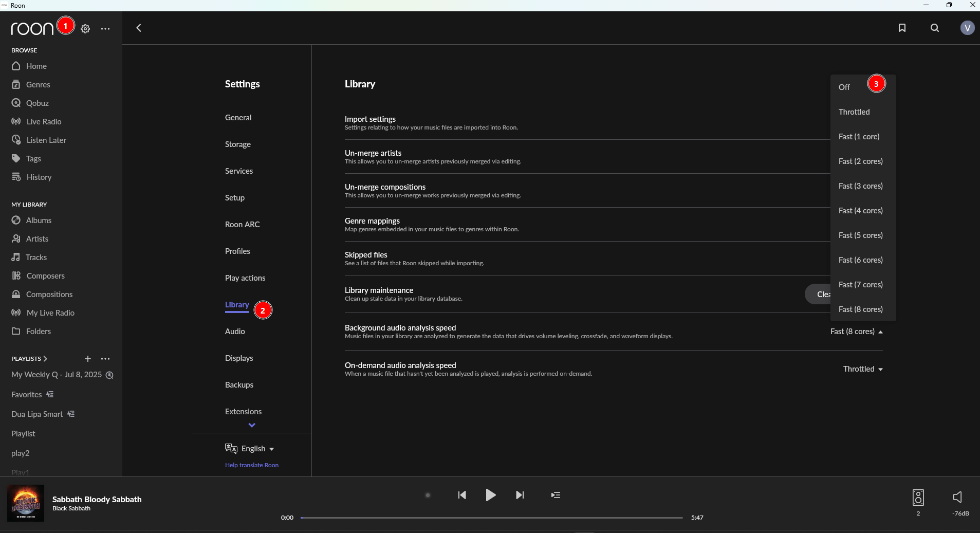Click the Black Sabbath album art thumbnail
980x533 pixels.
pos(26,503)
